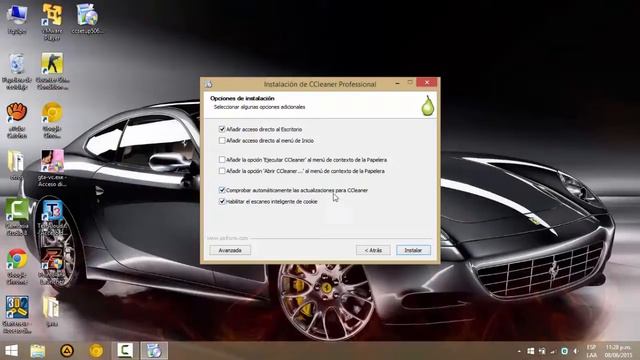Open the AIMP player taskbar icon
This screenshot has height=360, width=640.
click(67, 351)
